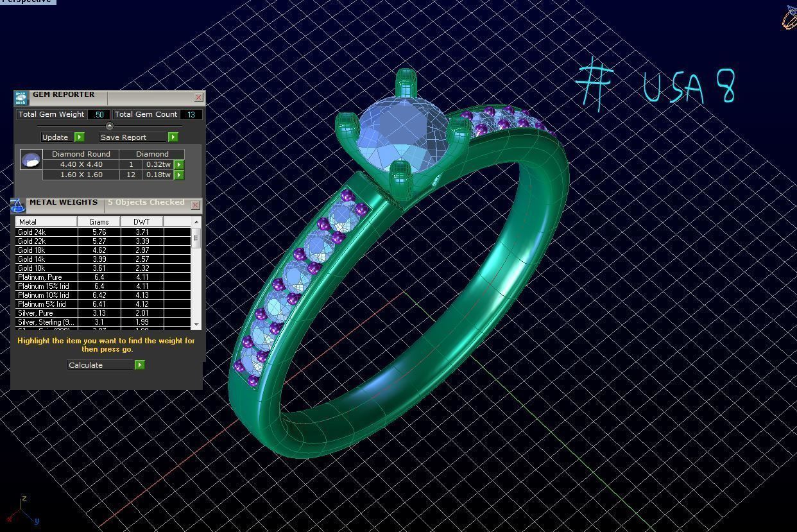This screenshot has width=797, height=532.
Task: Click the green arrow beside Calculate
Action: [139, 365]
